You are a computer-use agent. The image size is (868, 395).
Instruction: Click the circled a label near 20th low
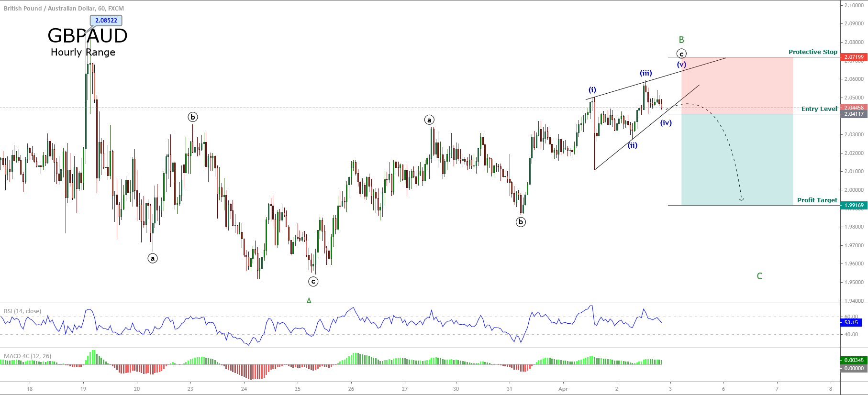coord(153,258)
